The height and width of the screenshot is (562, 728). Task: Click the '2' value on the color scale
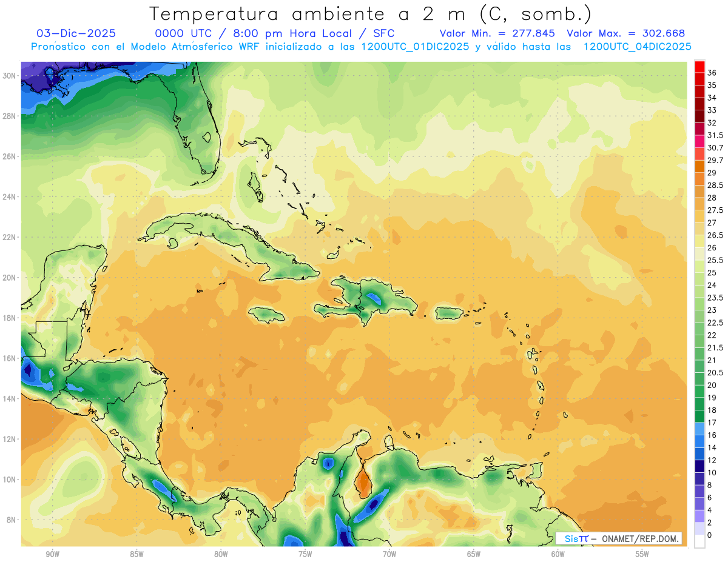(x=710, y=523)
